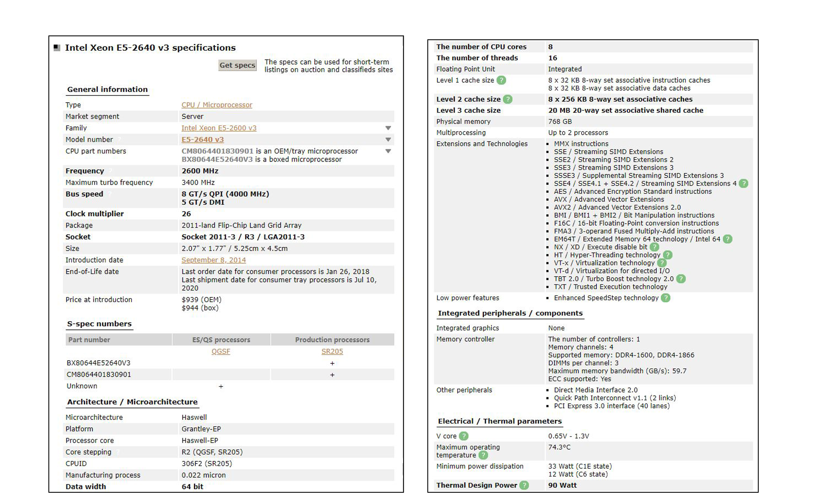Click the plus mark in SR205 column for BX80644E52640V3

point(332,363)
